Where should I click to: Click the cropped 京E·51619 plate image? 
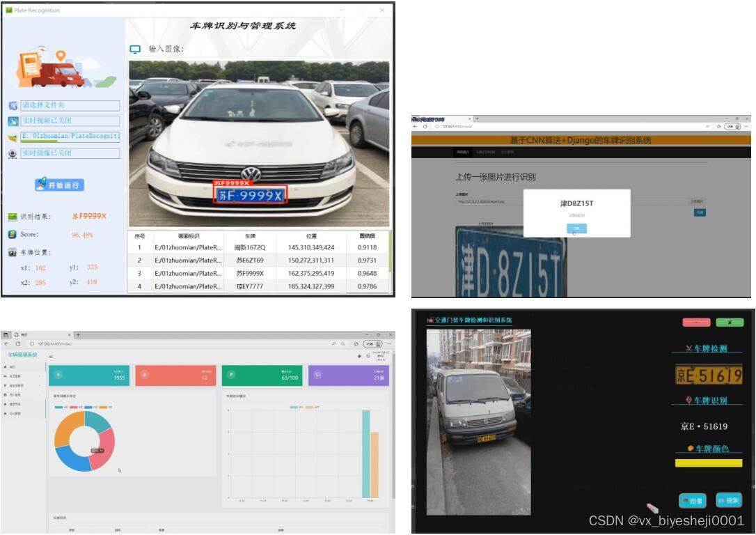click(x=708, y=375)
